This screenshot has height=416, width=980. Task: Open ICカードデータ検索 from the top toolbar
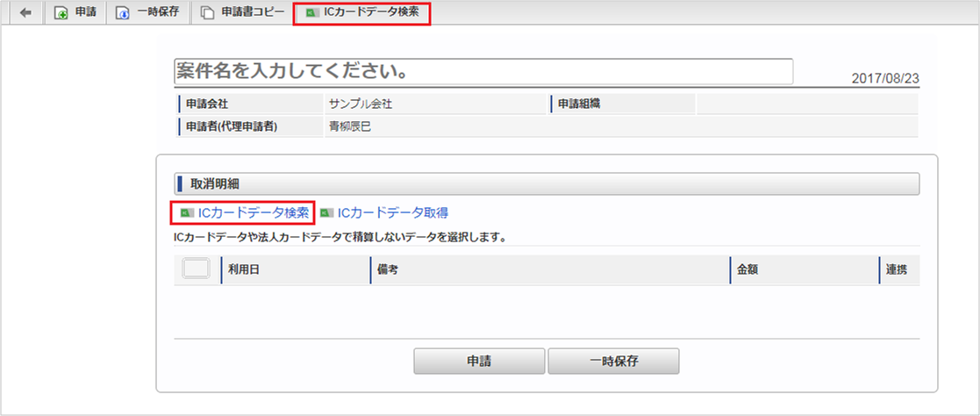(x=361, y=13)
